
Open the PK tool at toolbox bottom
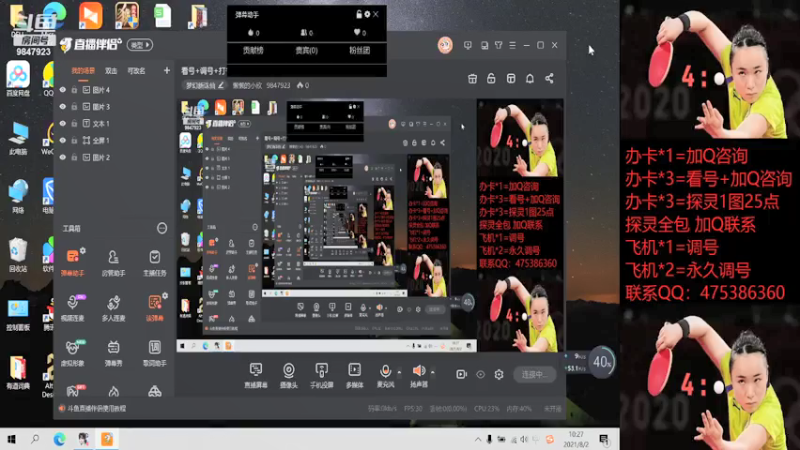(72, 391)
